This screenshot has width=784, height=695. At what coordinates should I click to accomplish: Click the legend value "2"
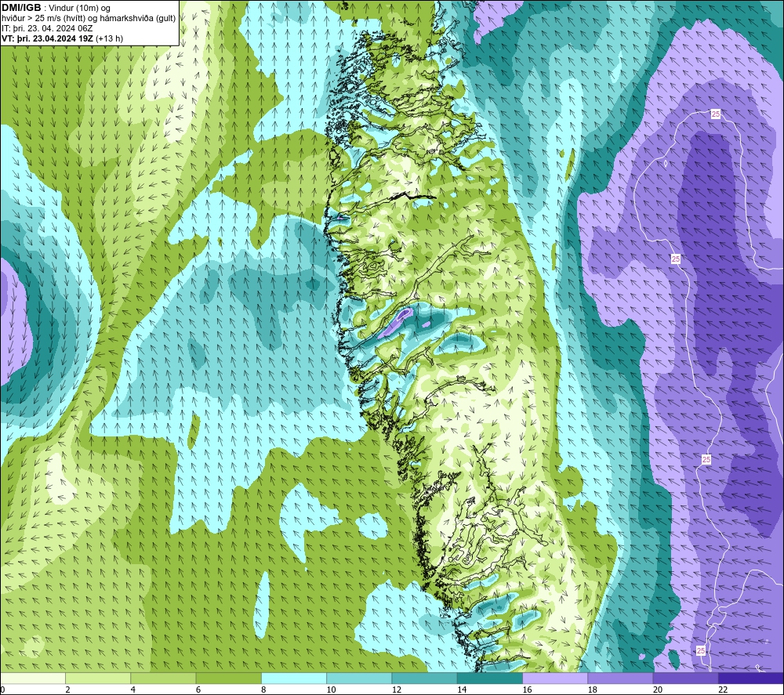[67, 690]
